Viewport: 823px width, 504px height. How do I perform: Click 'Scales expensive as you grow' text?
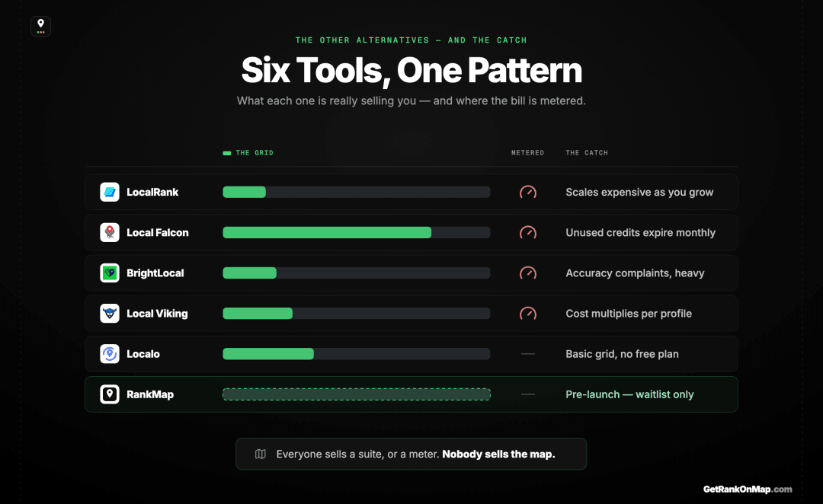[639, 192]
